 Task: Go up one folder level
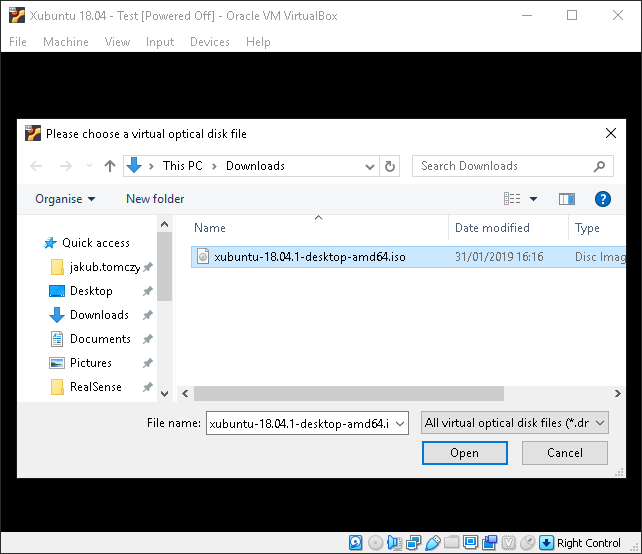(110, 166)
